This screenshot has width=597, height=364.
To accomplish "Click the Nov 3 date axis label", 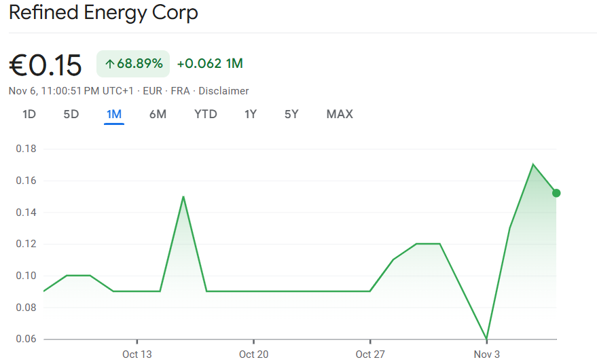I will 487,354.
